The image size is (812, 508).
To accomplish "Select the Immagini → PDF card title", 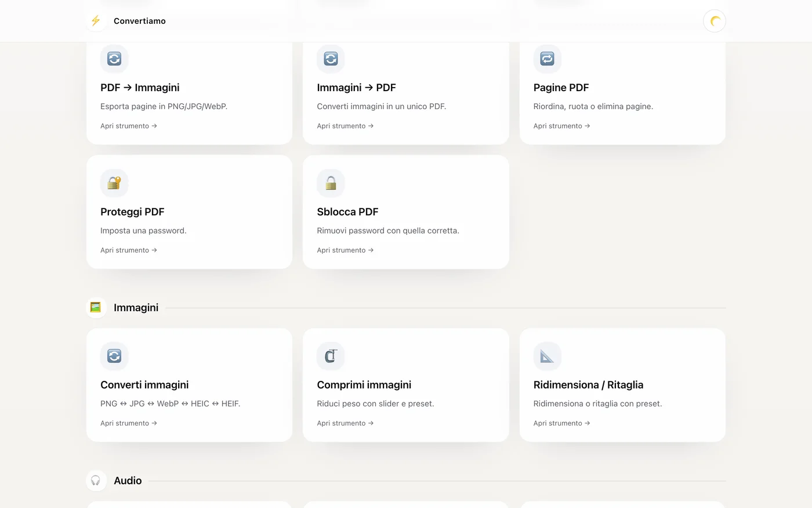I will point(356,88).
